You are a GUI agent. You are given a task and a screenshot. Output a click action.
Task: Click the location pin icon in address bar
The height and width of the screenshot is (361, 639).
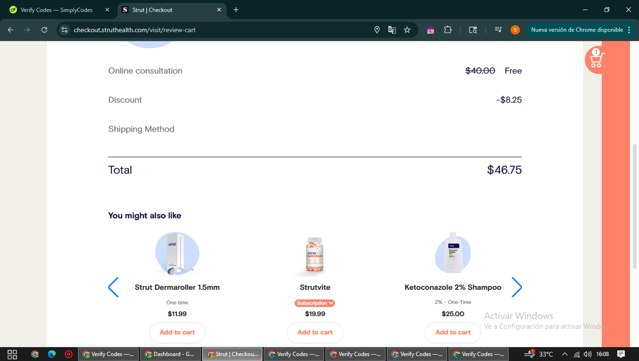377,30
